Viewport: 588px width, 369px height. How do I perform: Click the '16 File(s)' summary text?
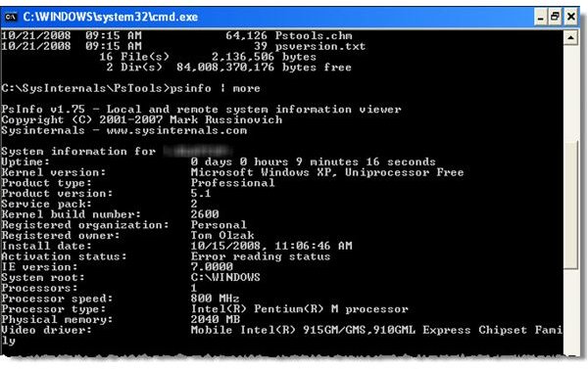[x=134, y=57]
